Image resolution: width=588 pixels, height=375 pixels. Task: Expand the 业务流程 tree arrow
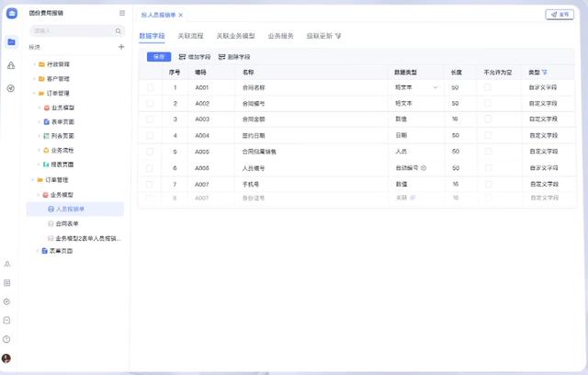pos(39,151)
